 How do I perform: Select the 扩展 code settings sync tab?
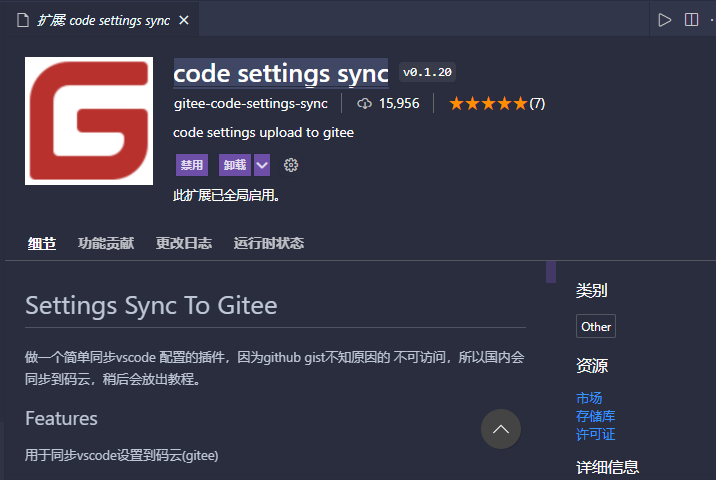click(x=102, y=20)
